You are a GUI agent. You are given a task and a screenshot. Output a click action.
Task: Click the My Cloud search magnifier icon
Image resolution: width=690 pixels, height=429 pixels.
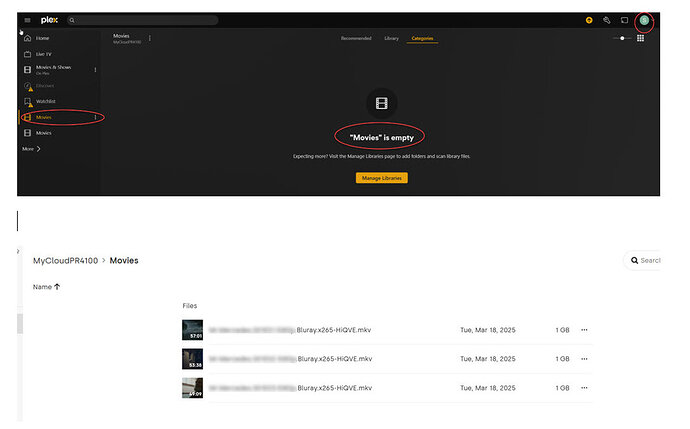point(634,260)
